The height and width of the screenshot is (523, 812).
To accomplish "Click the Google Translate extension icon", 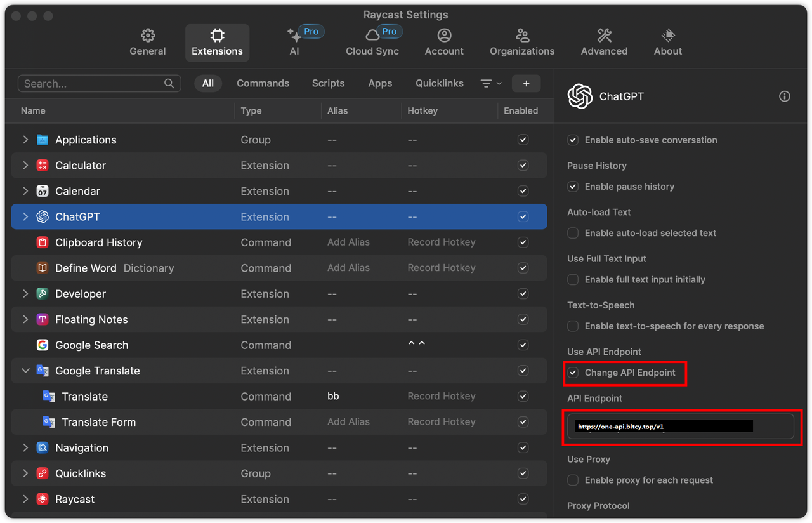I will (43, 371).
